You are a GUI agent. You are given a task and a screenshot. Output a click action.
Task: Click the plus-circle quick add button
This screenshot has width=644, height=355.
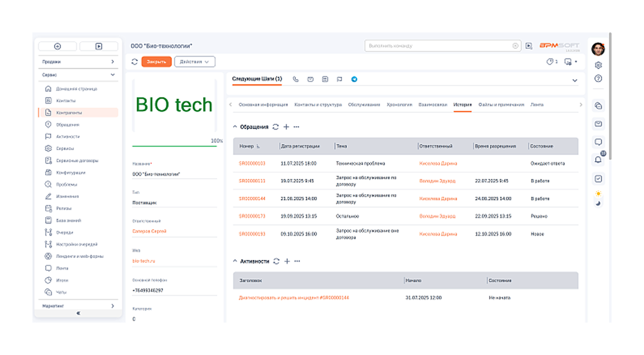point(58,46)
